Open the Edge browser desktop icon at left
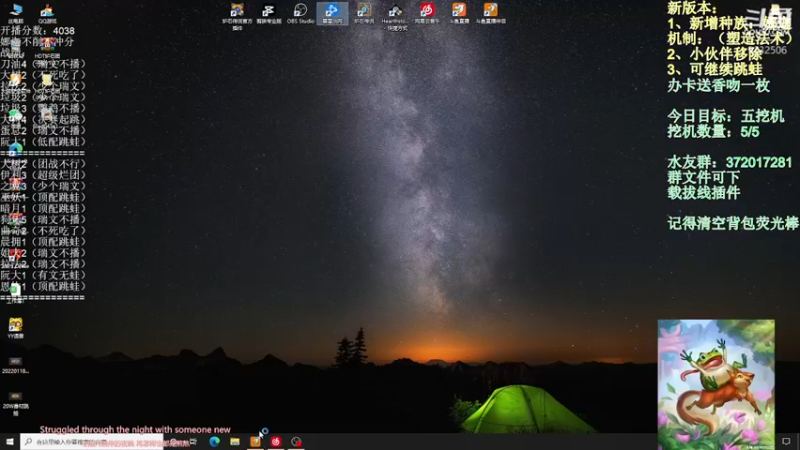This screenshot has width=800, height=450. tap(15, 149)
